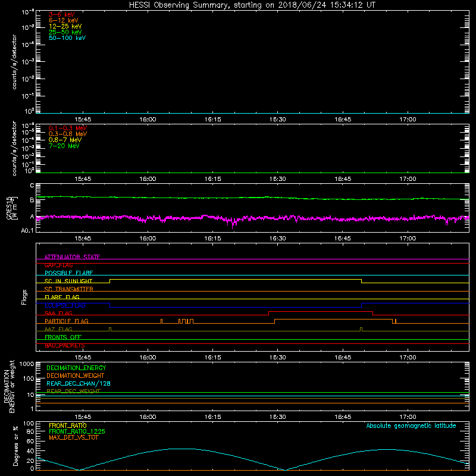
Task: Click the magenta GOES A-level flux curve
Action: [x=252, y=218]
